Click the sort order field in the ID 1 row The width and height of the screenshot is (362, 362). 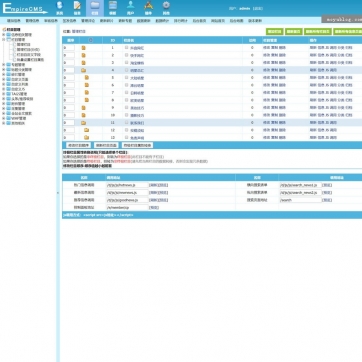[x=69, y=48]
